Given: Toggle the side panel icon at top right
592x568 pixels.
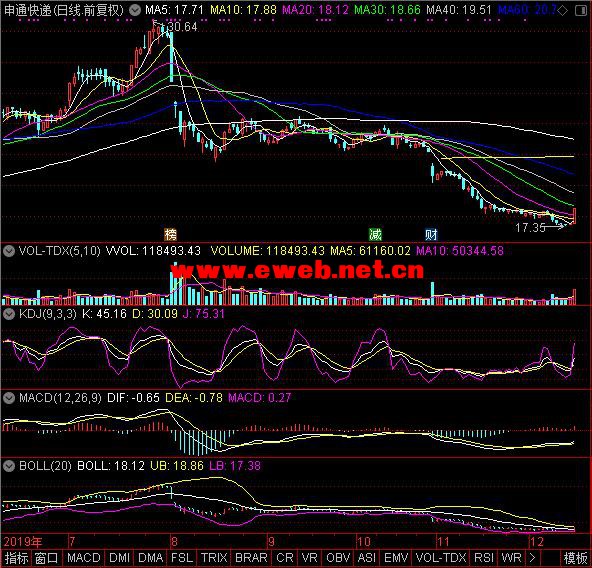Looking at the screenshot, I should [580, 11].
